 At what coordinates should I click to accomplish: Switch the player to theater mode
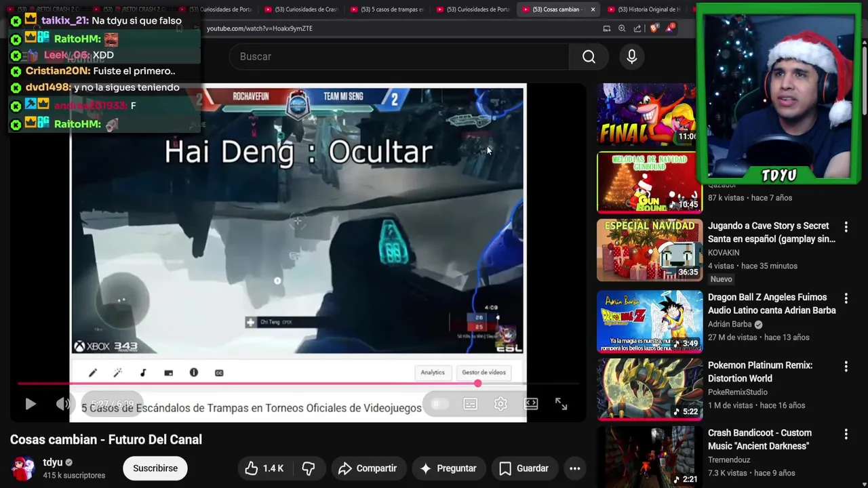coord(531,404)
